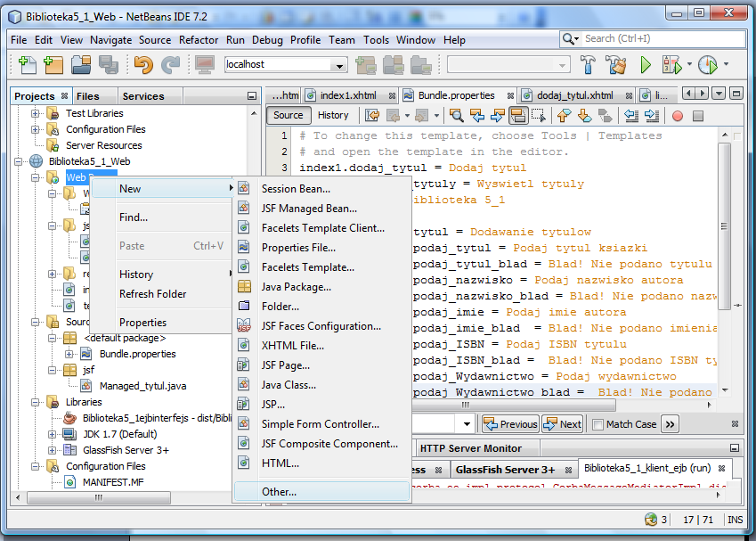Click Find Previous Occurrence editor icon
The image size is (756, 541).
click(x=477, y=116)
